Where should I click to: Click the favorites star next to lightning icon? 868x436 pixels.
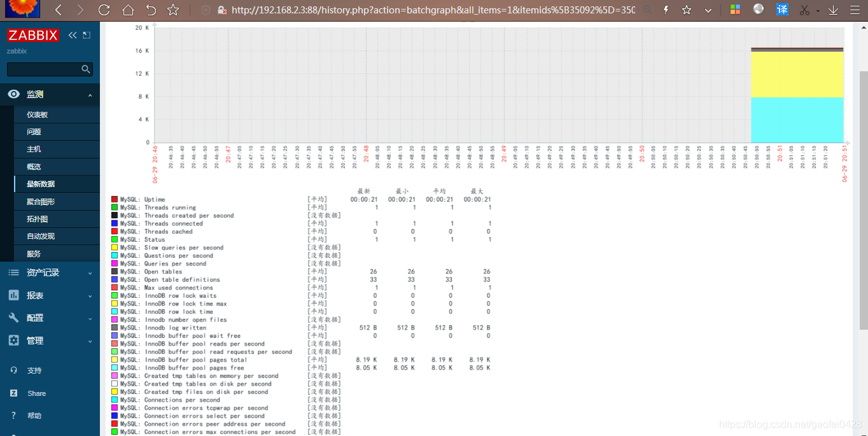click(687, 10)
